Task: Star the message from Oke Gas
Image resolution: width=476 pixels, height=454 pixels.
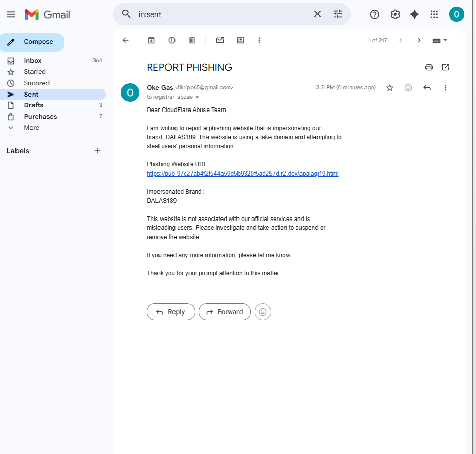Action: (390, 88)
